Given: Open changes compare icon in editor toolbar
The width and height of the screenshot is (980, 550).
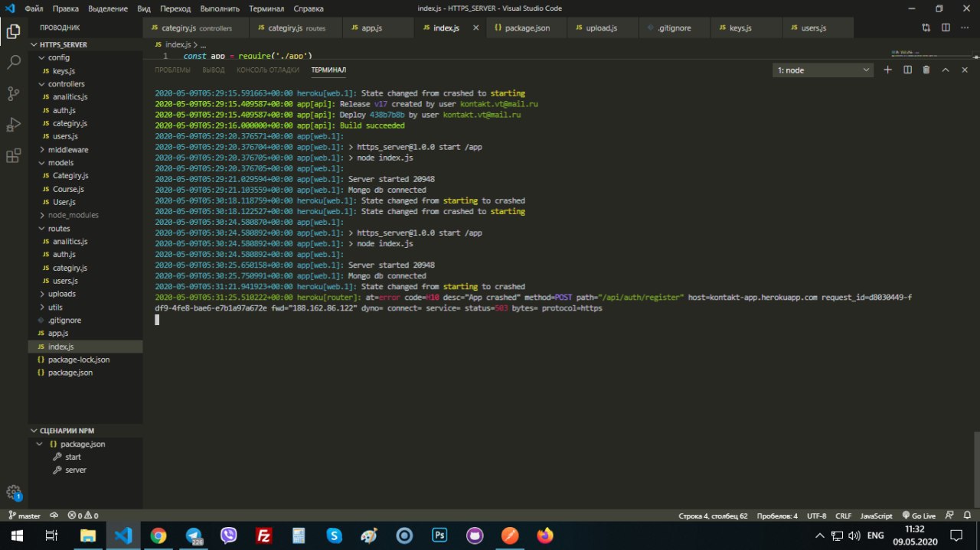Looking at the screenshot, I should click(x=926, y=28).
